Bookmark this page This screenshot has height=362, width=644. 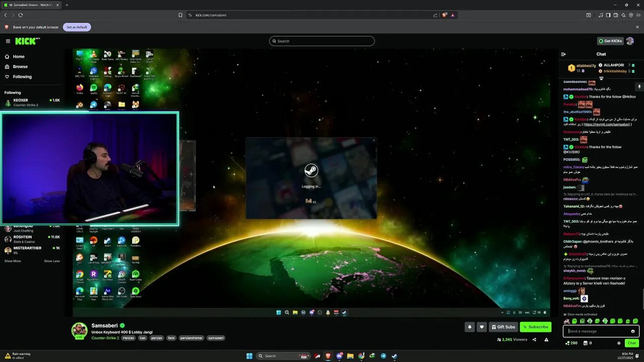(181, 15)
